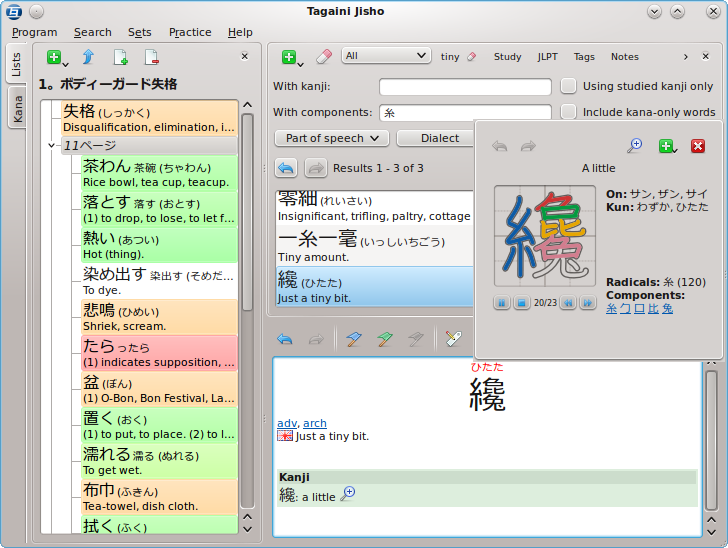Pause the stroke order animation
728x548 pixels.
[x=502, y=302]
